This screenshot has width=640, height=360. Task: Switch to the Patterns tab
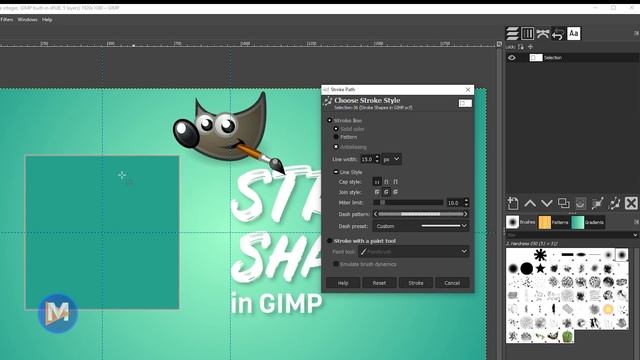pos(553,222)
